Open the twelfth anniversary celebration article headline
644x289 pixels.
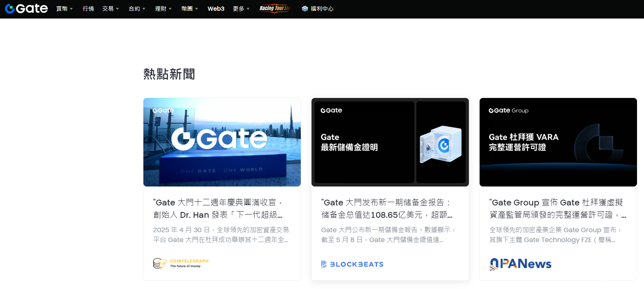click(218, 209)
